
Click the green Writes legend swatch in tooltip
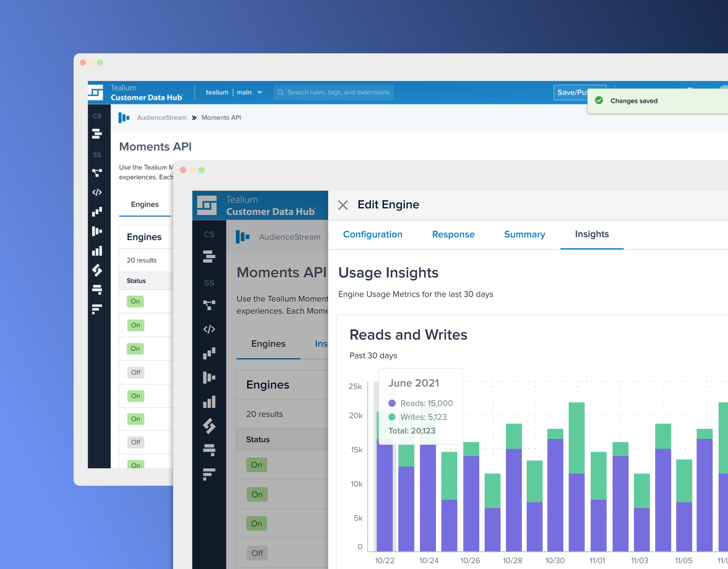392,417
